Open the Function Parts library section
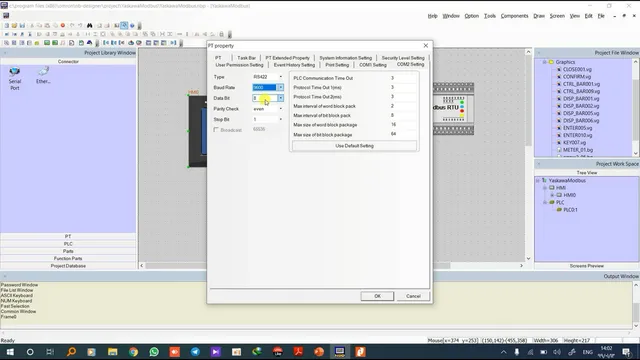The width and height of the screenshot is (640, 360). [x=68, y=258]
